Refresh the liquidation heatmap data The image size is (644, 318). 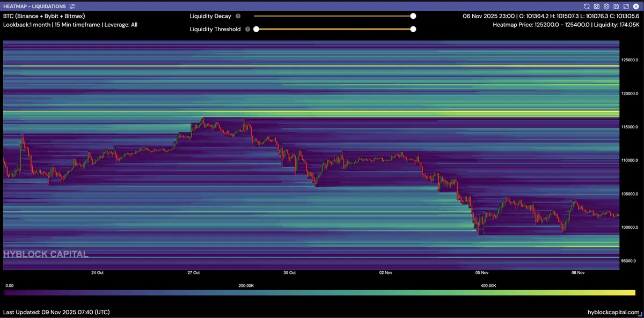click(587, 6)
